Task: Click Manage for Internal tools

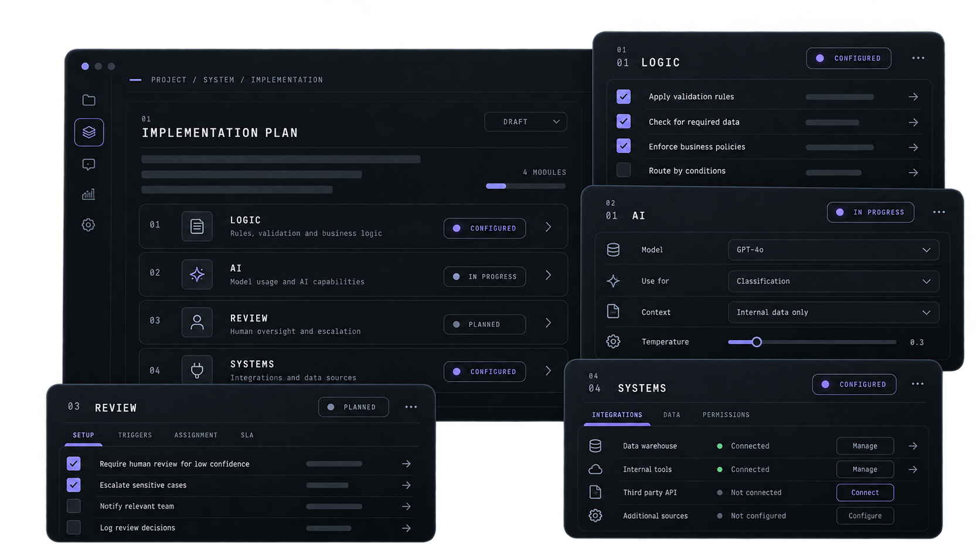Action: pos(865,469)
